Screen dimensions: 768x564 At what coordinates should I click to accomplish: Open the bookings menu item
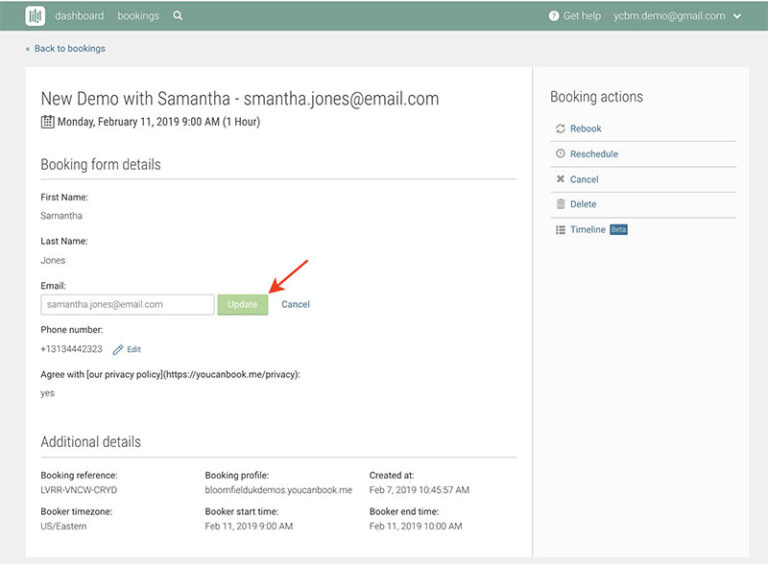point(138,16)
